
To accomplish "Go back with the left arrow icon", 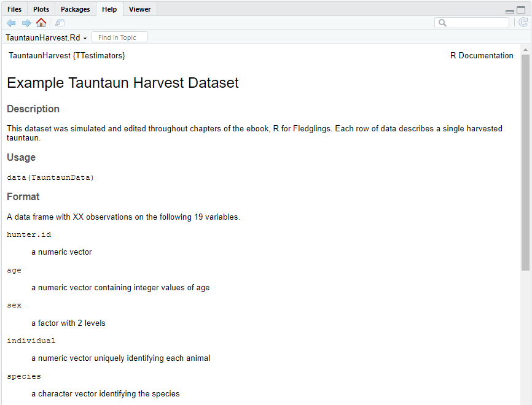I will pyautogui.click(x=11, y=23).
